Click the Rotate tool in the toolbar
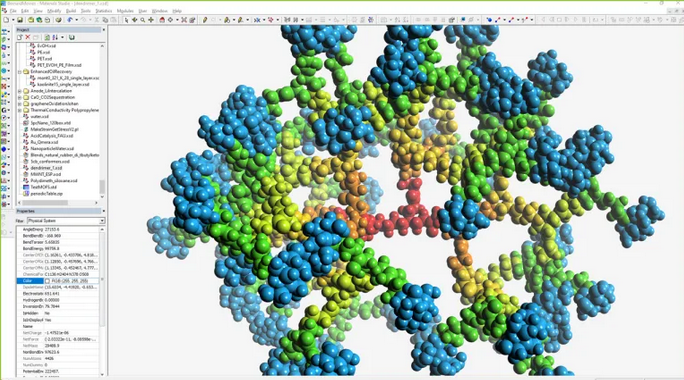This screenshot has height=380, width=684. click(135, 20)
